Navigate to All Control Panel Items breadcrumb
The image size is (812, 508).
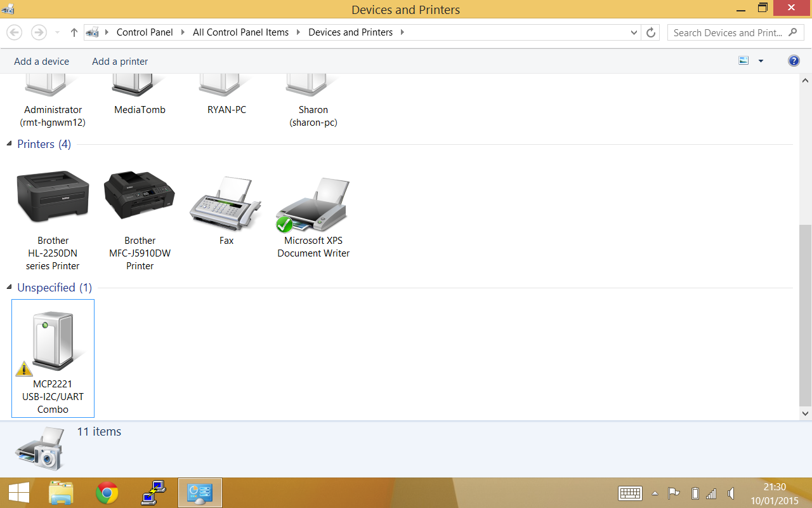[x=240, y=32]
